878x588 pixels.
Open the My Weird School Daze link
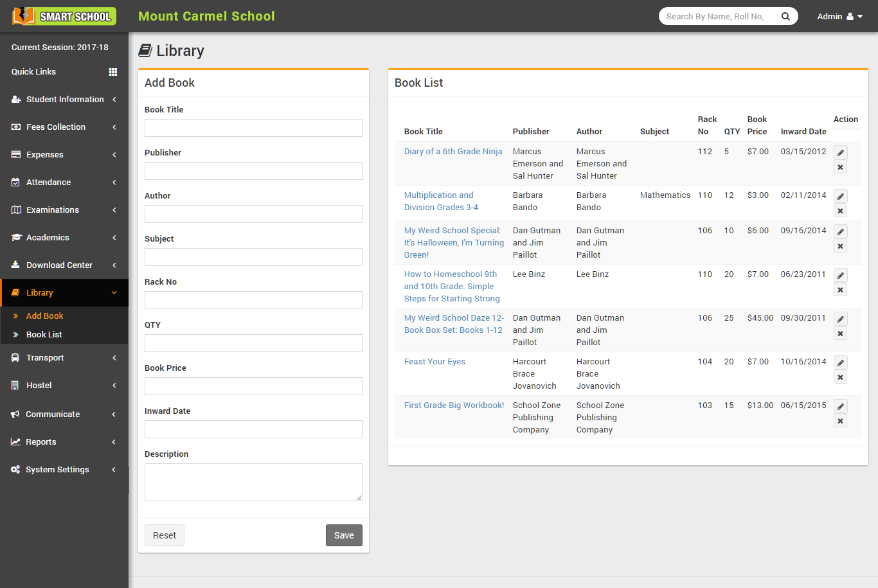(454, 324)
